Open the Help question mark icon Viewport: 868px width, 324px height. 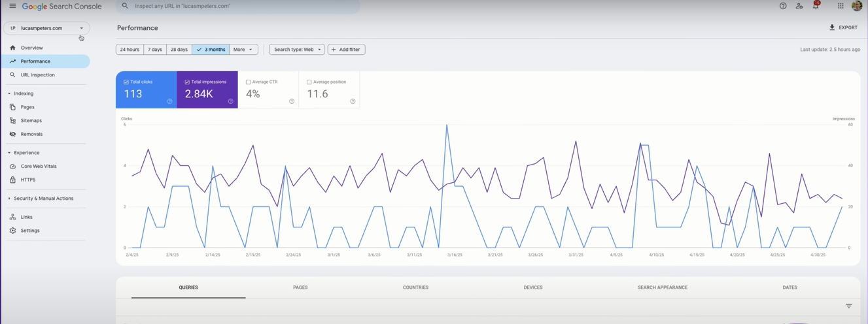pyautogui.click(x=783, y=6)
